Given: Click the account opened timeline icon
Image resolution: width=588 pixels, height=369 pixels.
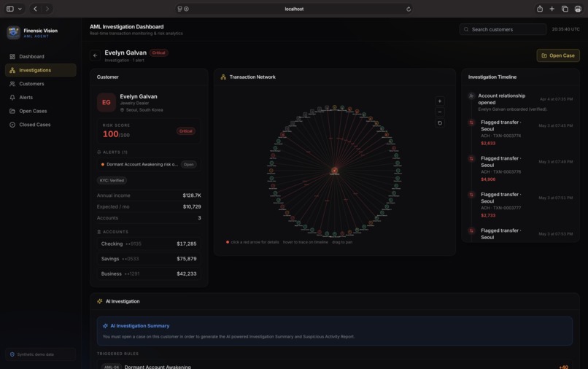Looking at the screenshot, I should (x=471, y=96).
